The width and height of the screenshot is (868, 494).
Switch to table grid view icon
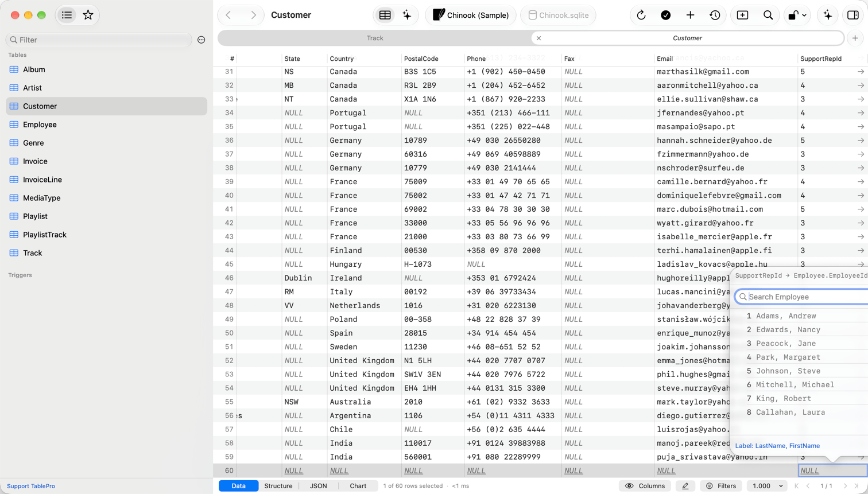385,15
